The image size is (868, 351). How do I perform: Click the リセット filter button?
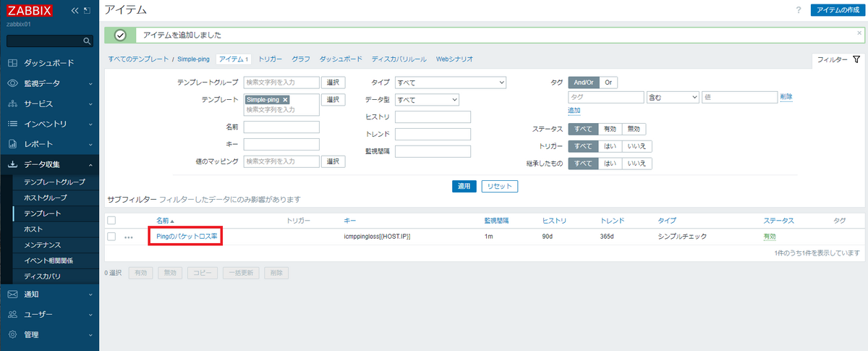click(499, 186)
